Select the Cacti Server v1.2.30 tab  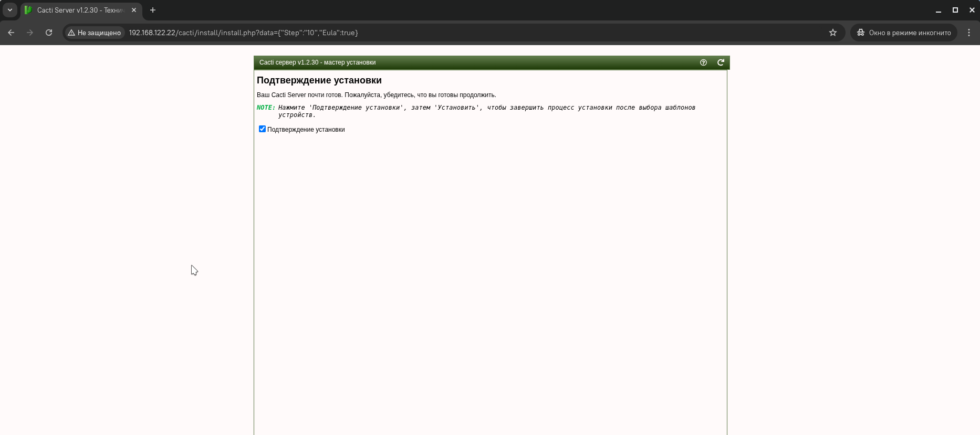tap(81, 10)
